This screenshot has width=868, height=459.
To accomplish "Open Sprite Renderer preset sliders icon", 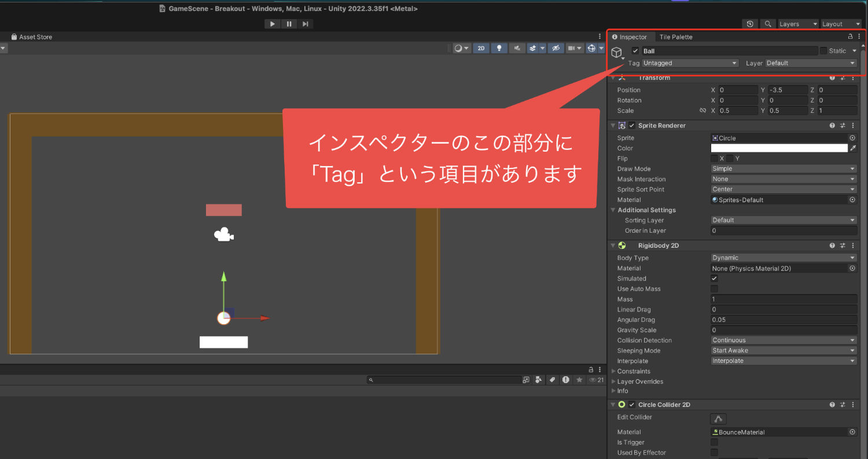I will click(x=843, y=126).
